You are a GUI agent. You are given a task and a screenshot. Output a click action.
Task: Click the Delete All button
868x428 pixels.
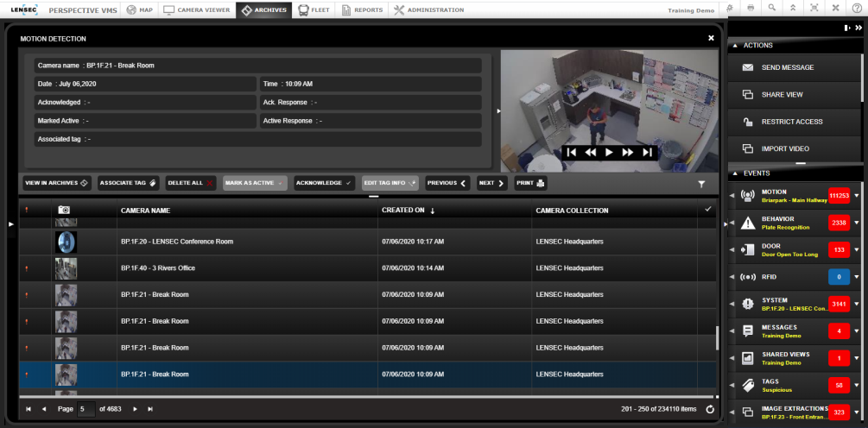190,183
